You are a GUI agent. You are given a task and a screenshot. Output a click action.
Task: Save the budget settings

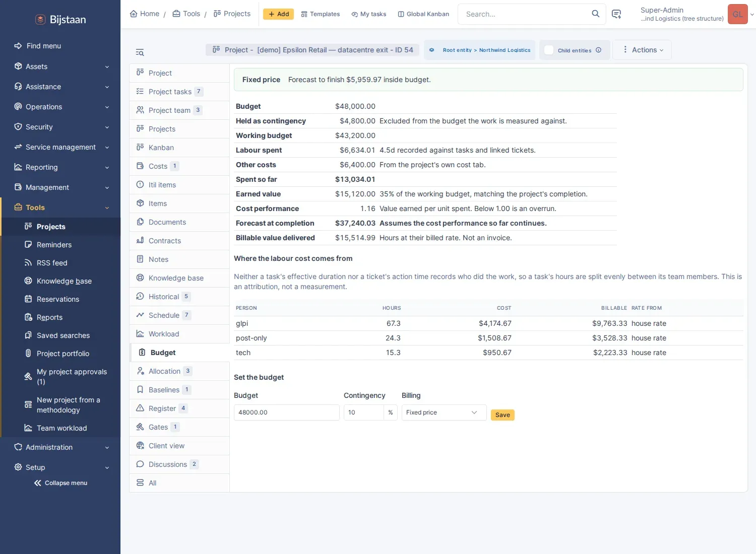[502, 415]
